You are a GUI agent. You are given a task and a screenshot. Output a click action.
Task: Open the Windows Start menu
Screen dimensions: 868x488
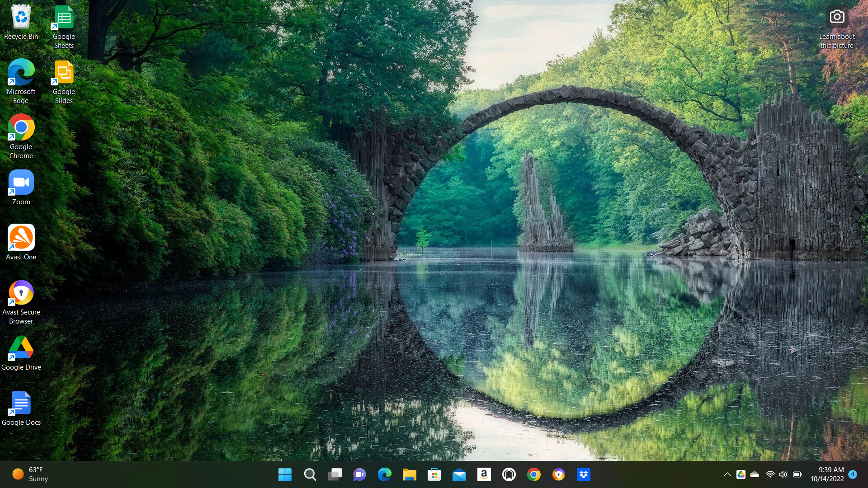point(285,474)
